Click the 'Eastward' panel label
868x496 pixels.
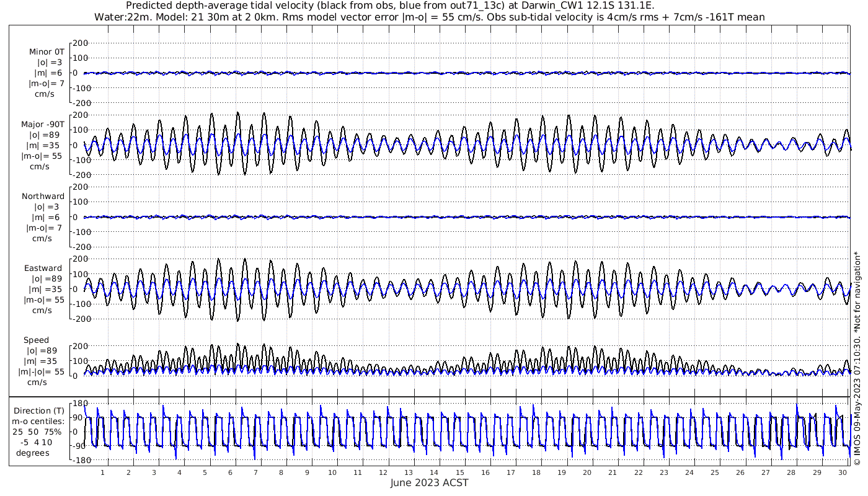pos(43,268)
